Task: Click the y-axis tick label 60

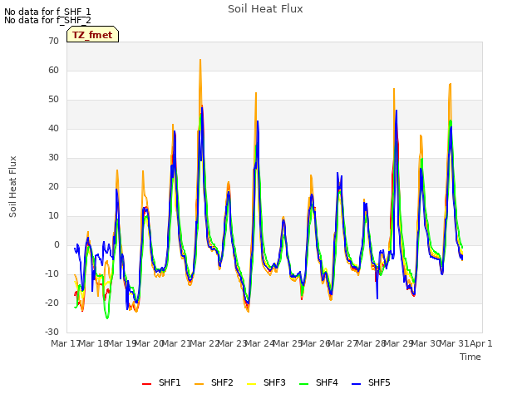Action: pos(53,70)
